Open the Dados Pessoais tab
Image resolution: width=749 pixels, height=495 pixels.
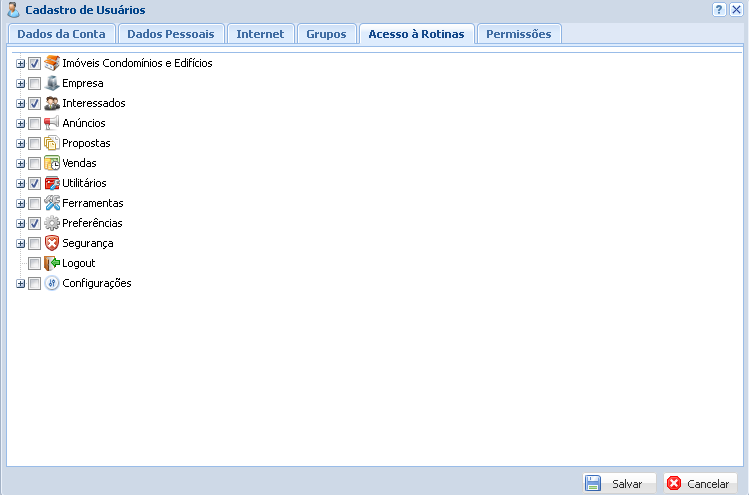170,34
